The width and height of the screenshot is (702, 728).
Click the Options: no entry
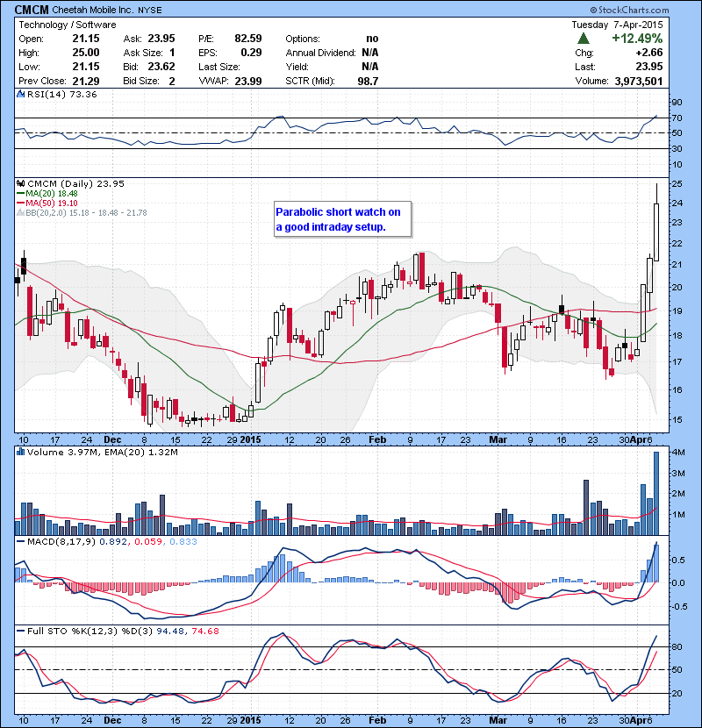click(x=332, y=39)
